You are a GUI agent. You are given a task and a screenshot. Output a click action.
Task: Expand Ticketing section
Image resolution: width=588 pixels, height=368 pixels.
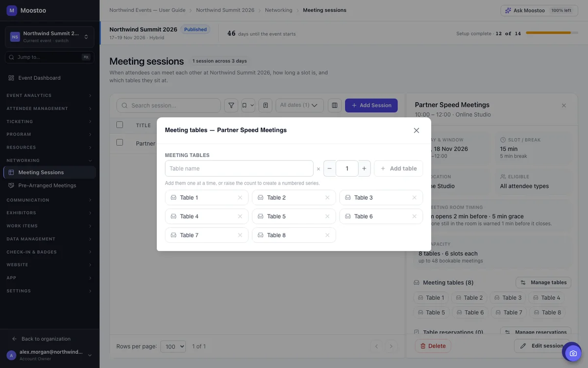click(x=49, y=122)
